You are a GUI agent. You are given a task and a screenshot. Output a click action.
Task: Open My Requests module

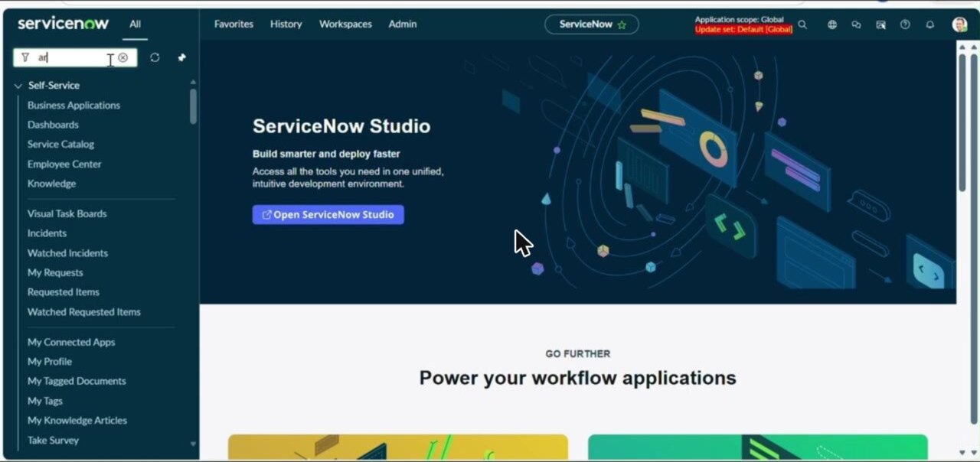click(55, 273)
